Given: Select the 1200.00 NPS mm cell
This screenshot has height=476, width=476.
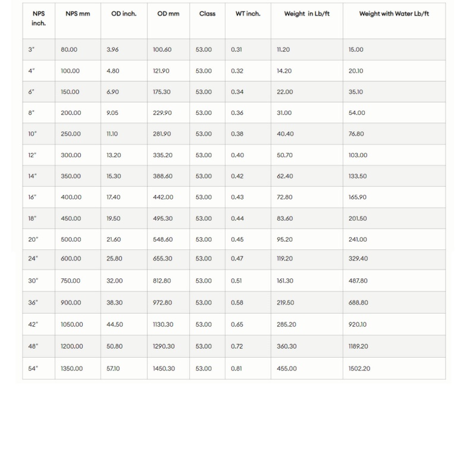Looking at the screenshot, I should pos(72,346).
